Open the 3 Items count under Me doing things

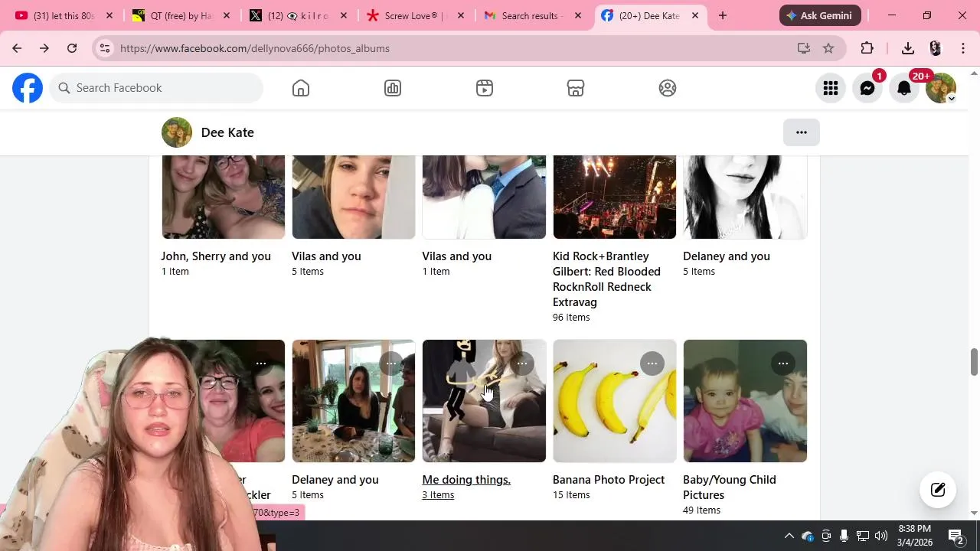pos(438,495)
